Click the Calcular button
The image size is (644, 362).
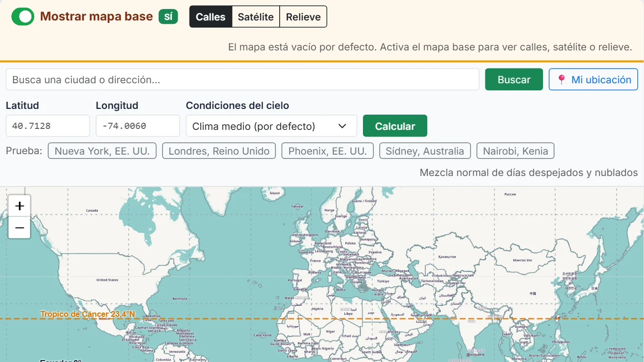pos(395,126)
